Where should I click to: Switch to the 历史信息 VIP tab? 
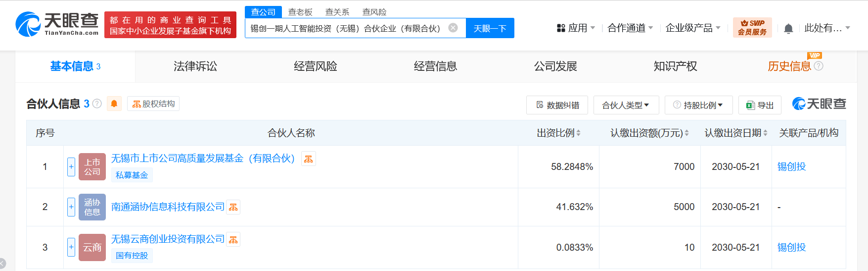[789, 66]
